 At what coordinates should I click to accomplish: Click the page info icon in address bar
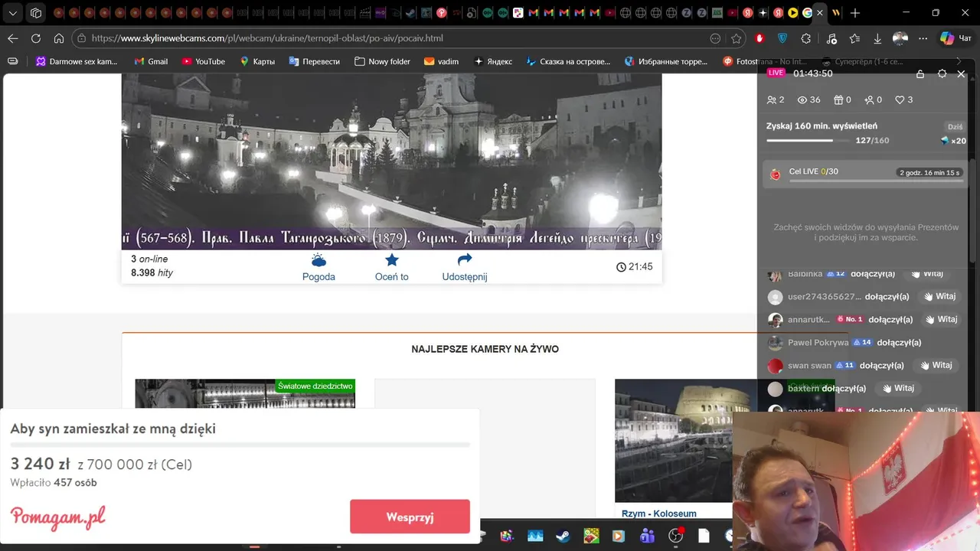click(82, 38)
